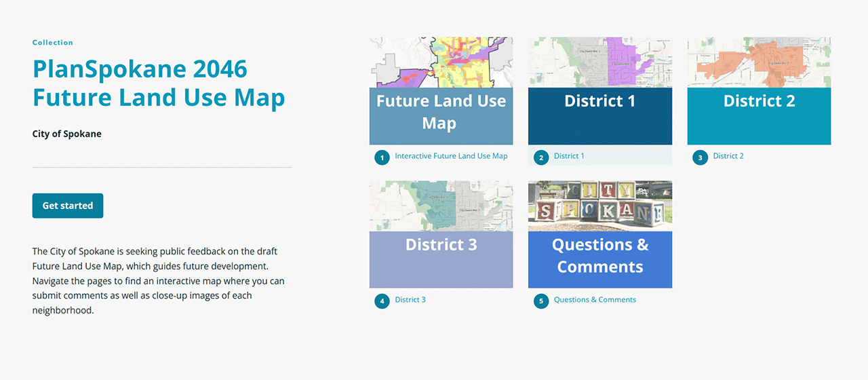
Task: Follow the District 1 text link
Action: point(569,156)
